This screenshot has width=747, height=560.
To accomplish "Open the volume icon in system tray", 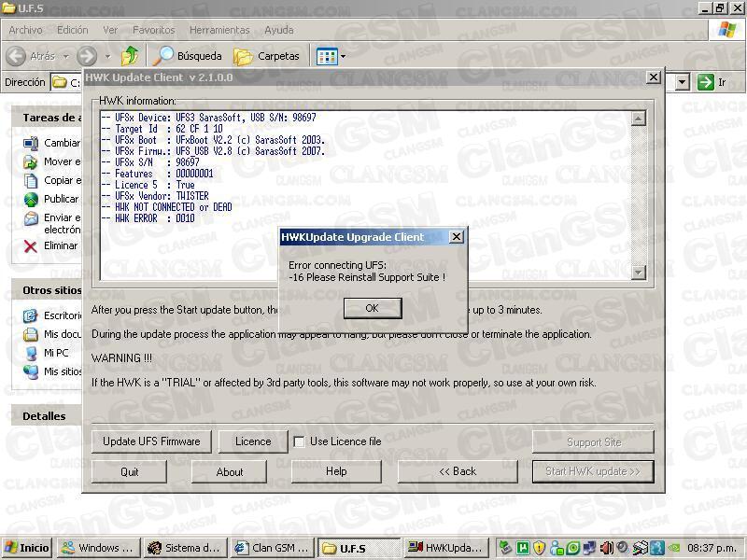I will 608,548.
